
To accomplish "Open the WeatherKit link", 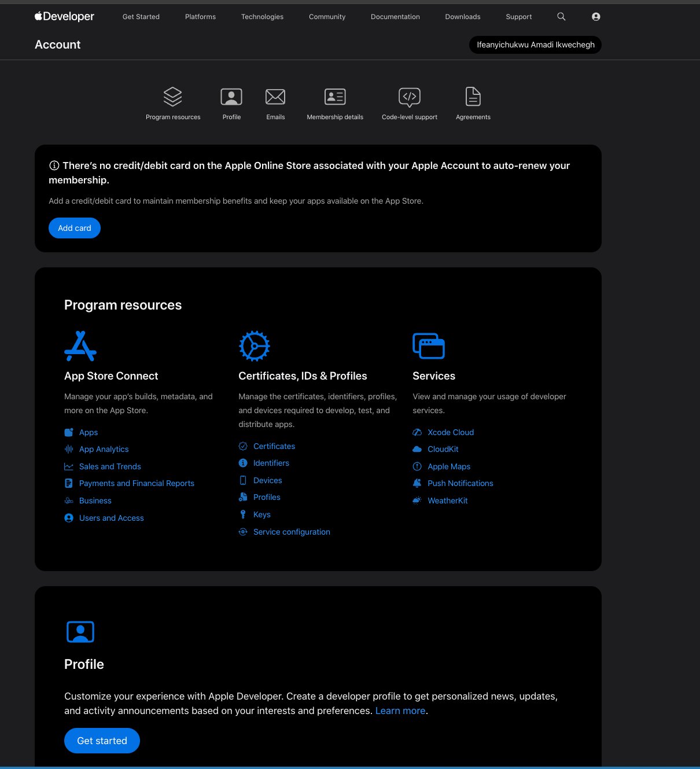I will click(x=448, y=501).
